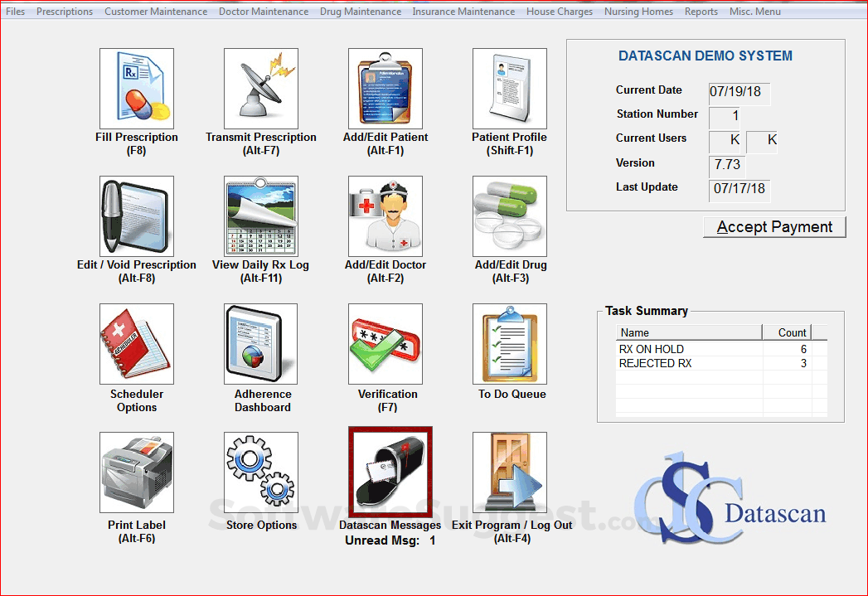
Task: Open the To Do Queue
Action: (509, 344)
